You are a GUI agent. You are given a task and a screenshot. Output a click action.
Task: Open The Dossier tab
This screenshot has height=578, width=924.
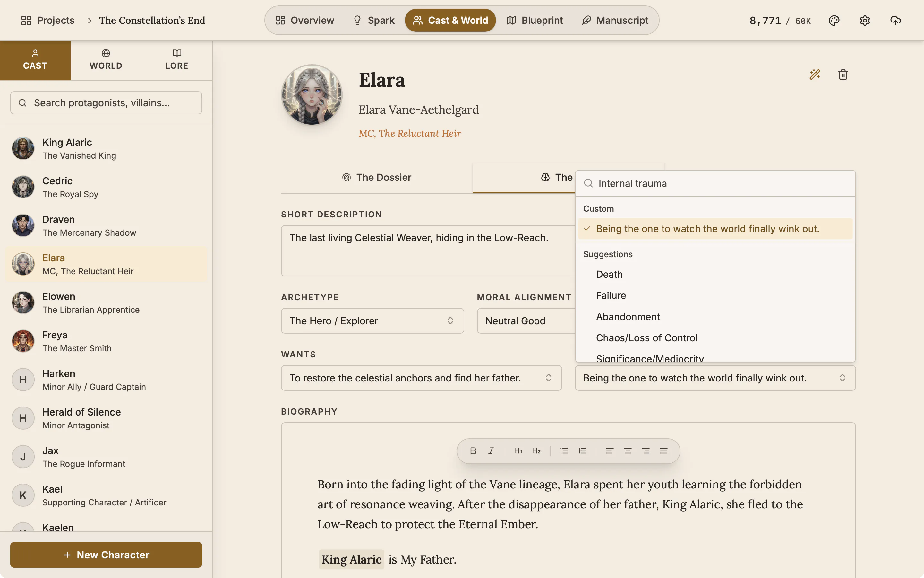click(376, 177)
